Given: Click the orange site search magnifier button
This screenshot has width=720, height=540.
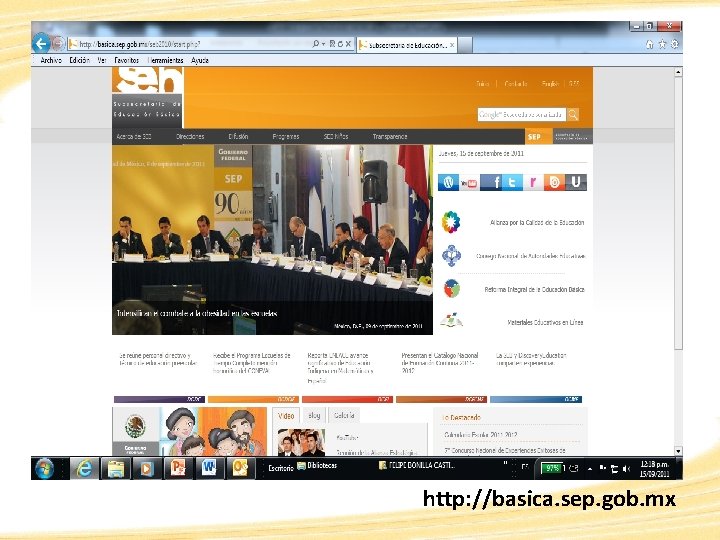Looking at the screenshot, I should tap(573, 115).
